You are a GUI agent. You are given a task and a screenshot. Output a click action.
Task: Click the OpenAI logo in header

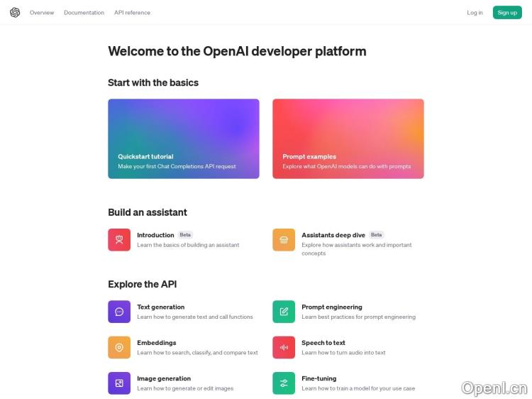[x=15, y=12]
